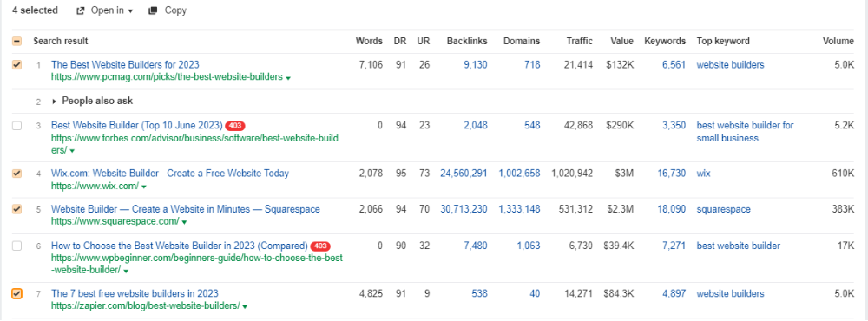Open dropdown arrow after wpbeginner.com URL
This screenshot has height=321, width=868.
(126, 272)
